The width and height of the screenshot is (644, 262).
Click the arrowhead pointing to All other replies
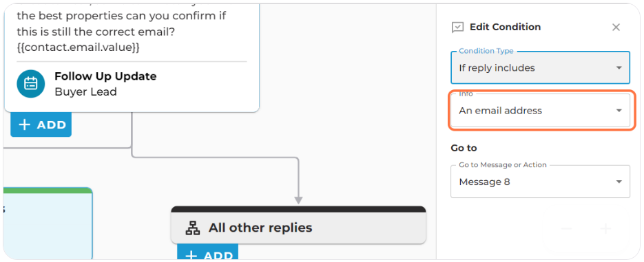[299, 200]
